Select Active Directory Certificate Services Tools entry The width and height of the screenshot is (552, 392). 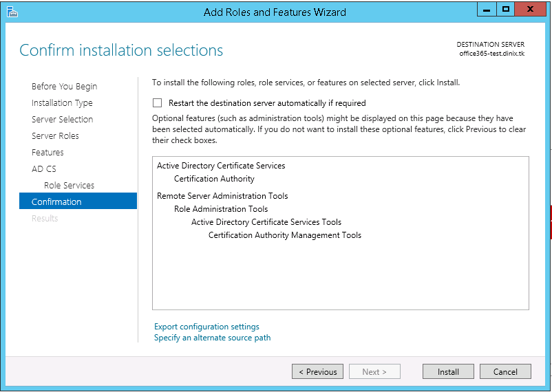pos(266,222)
